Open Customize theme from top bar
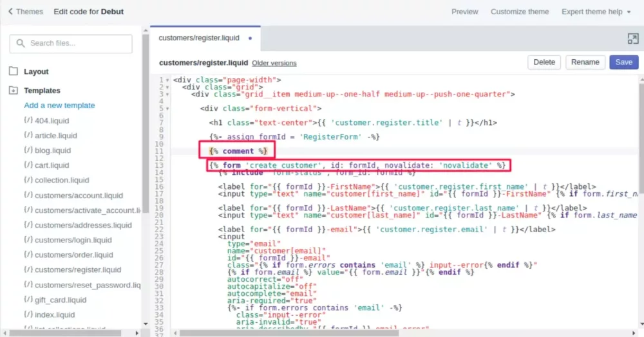 [x=520, y=12]
